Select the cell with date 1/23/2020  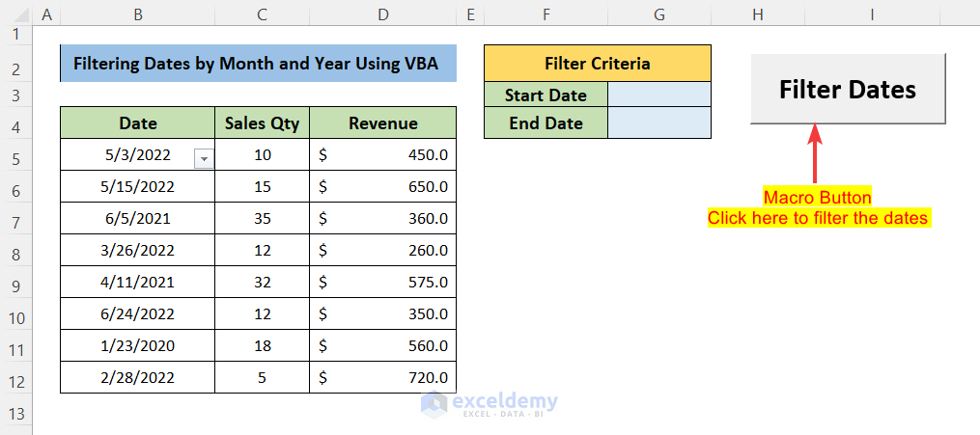(137, 345)
